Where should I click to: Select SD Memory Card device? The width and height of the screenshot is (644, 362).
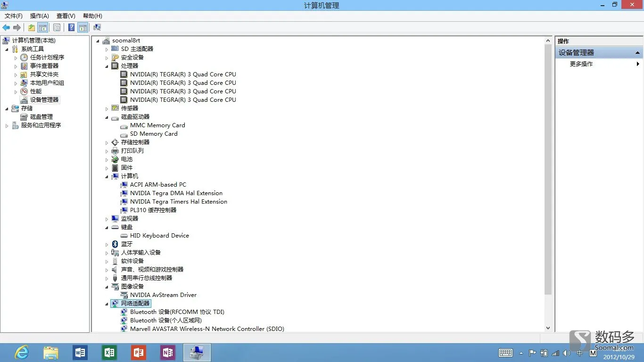click(x=154, y=134)
